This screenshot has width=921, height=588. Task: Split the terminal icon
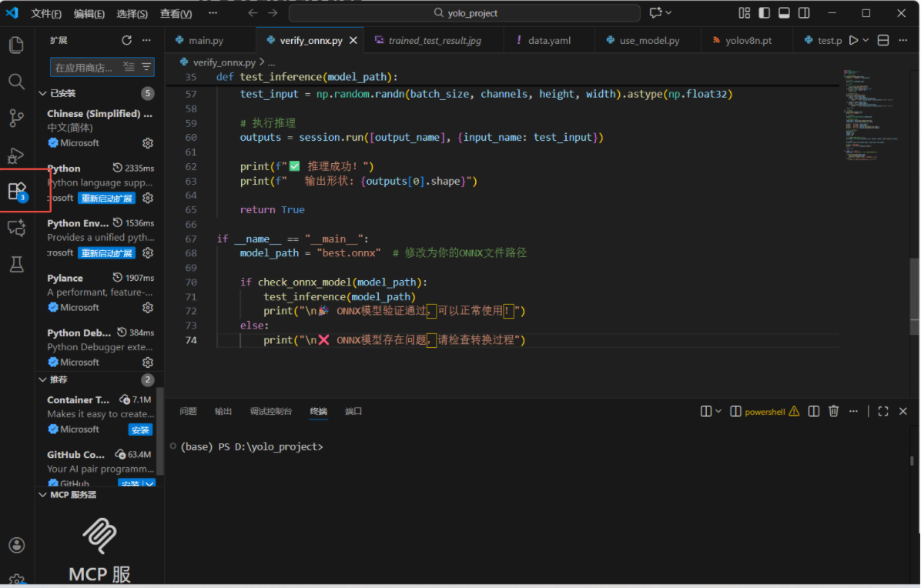813,411
